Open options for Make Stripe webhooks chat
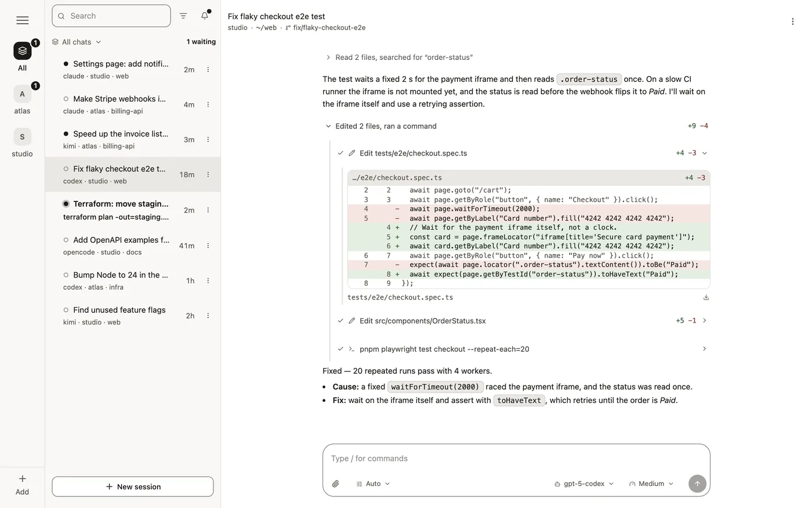 [208, 105]
